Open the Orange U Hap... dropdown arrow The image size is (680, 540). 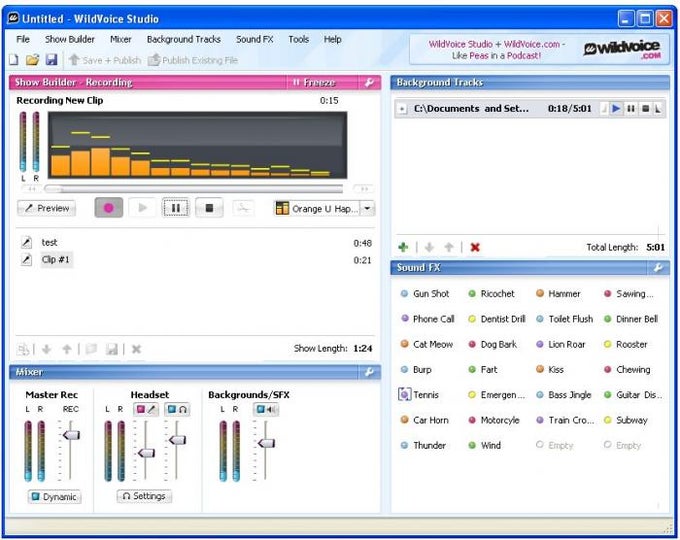click(x=367, y=209)
